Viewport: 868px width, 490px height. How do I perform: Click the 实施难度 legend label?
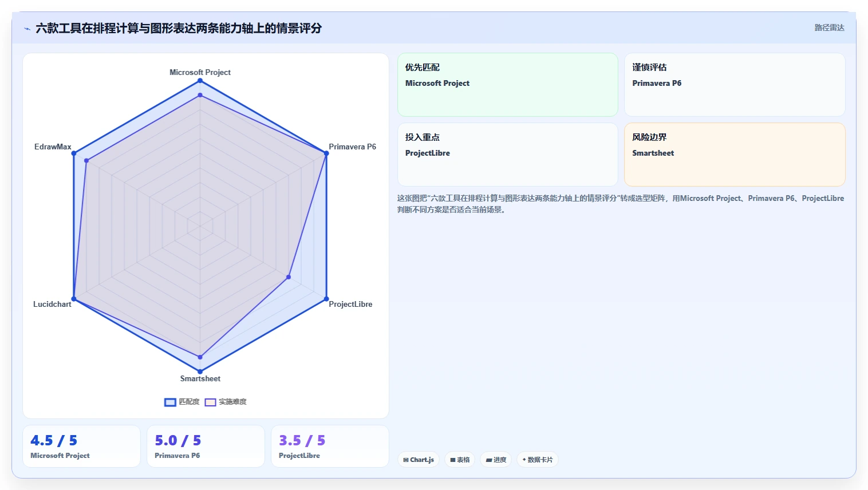point(232,402)
